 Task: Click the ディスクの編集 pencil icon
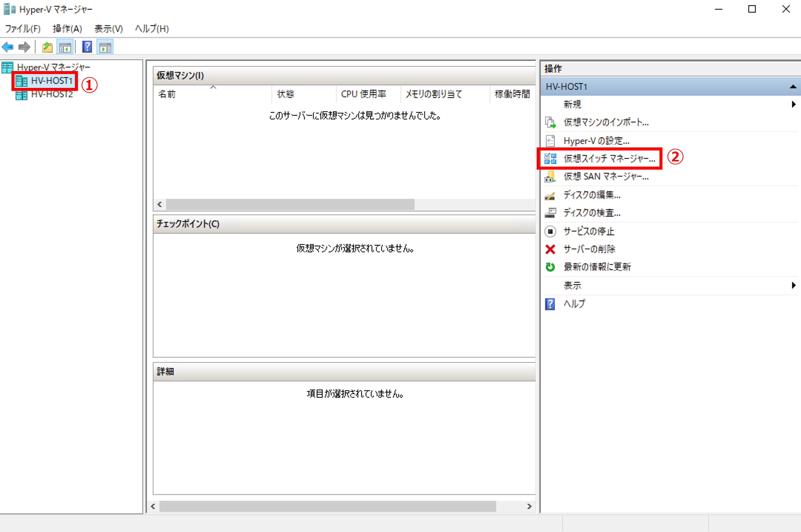click(550, 196)
